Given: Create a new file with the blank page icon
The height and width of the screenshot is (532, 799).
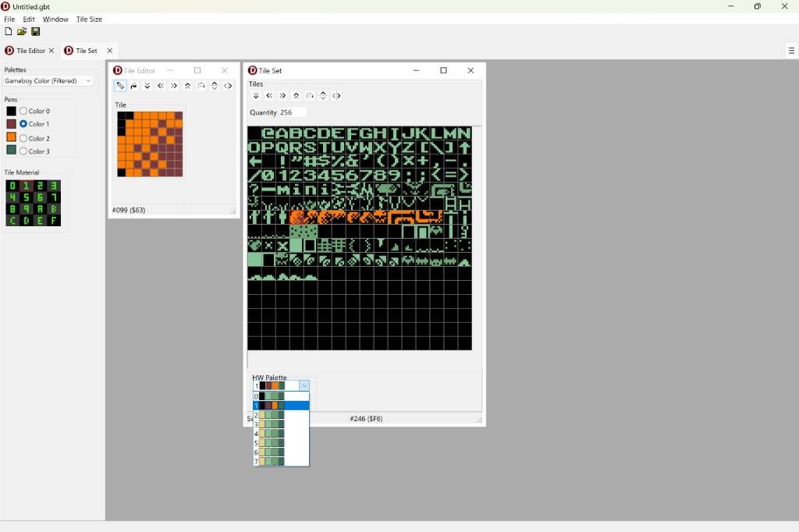Looking at the screenshot, I should [x=8, y=32].
